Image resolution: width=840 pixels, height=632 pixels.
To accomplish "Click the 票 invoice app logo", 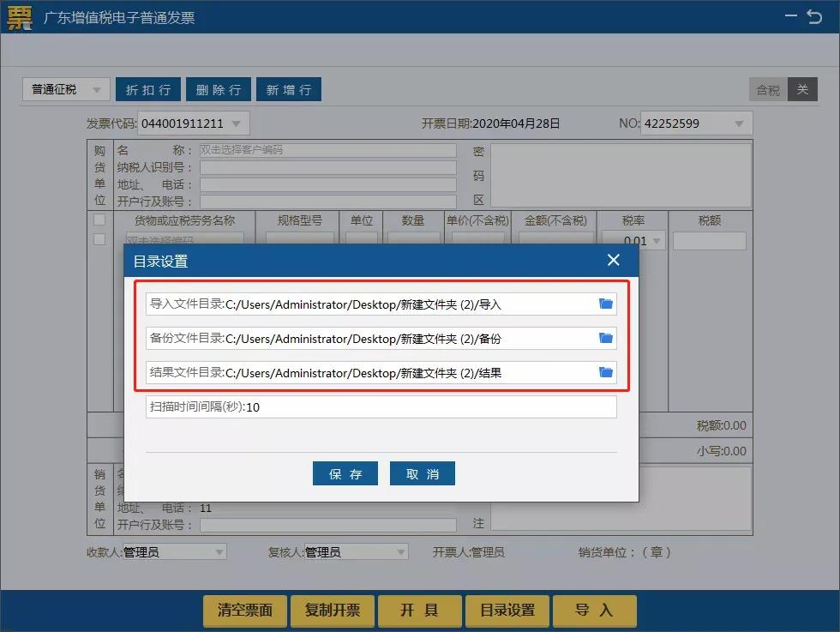I will click(20, 17).
